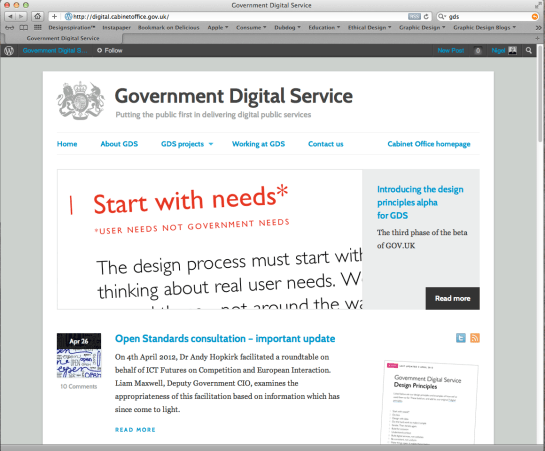Go to the Home navigation item
The height and width of the screenshot is (451, 545).
(67, 144)
